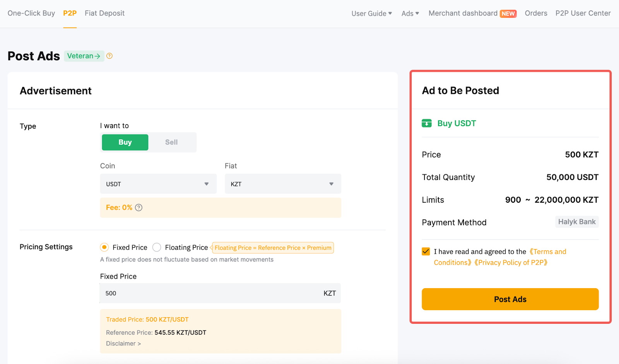This screenshot has width=619, height=364.
Task: Click the NEW badge on Merchant dashboard
Action: 508,14
